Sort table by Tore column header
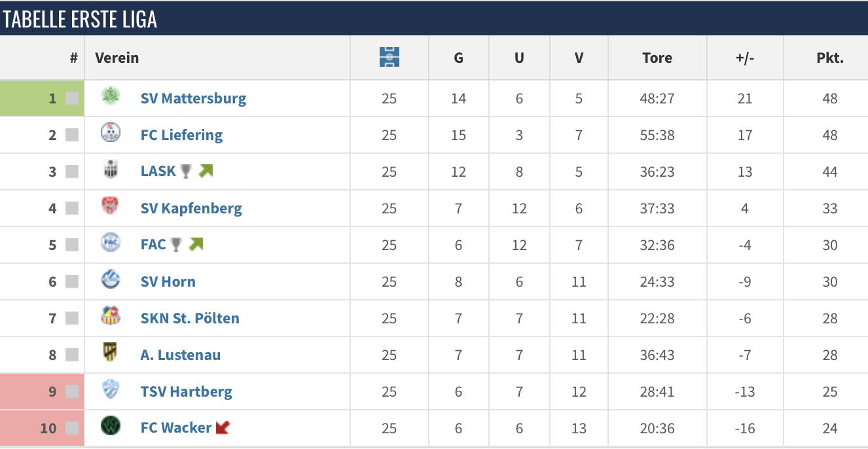 pyautogui.click(x=657, y=58)
